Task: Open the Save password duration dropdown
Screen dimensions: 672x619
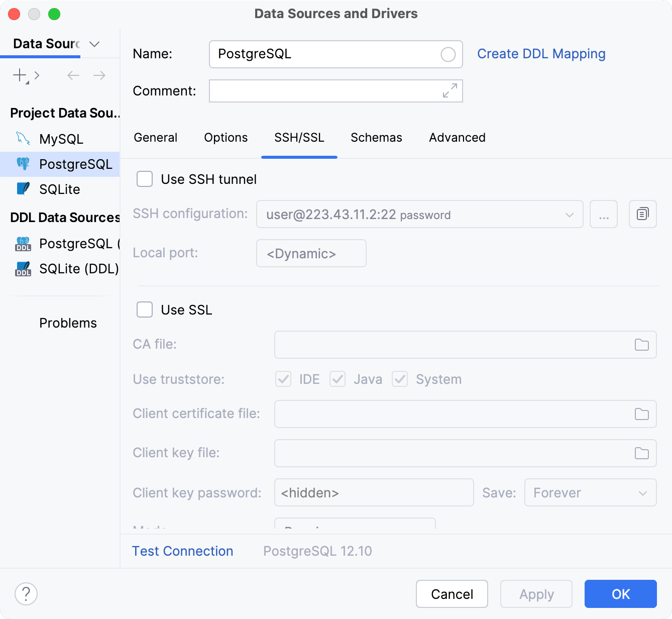Action: click(x=590, y=493)
